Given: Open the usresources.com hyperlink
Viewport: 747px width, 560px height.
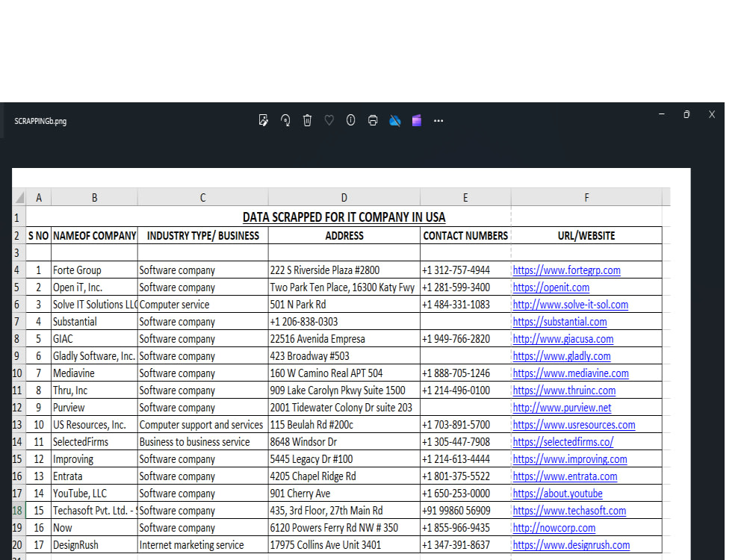Looking at the screenshot, I should click(x=573, y=424).
